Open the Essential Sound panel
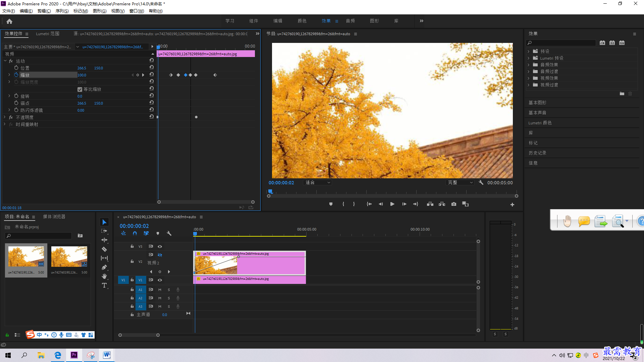The height and width of the screenshot is (362, 644). [537, 113]
